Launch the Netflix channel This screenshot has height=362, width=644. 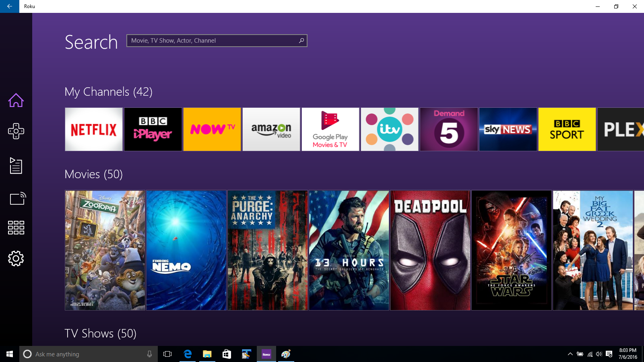click(94, 130)
